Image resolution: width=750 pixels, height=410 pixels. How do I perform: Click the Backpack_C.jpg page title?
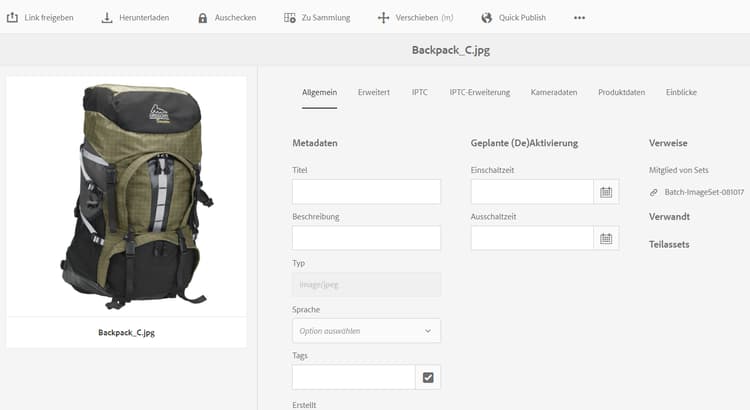[x=451, y=50]
